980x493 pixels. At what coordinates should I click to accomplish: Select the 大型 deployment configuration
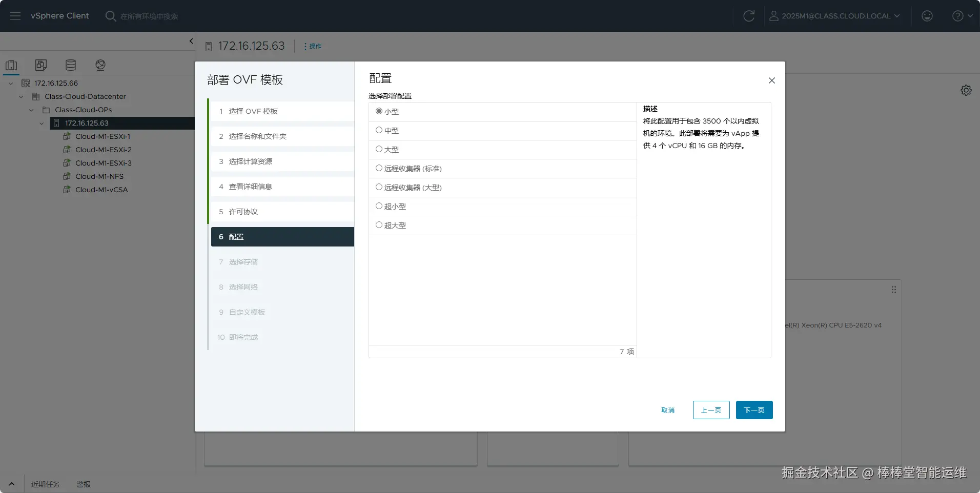[x=379, y=149]
